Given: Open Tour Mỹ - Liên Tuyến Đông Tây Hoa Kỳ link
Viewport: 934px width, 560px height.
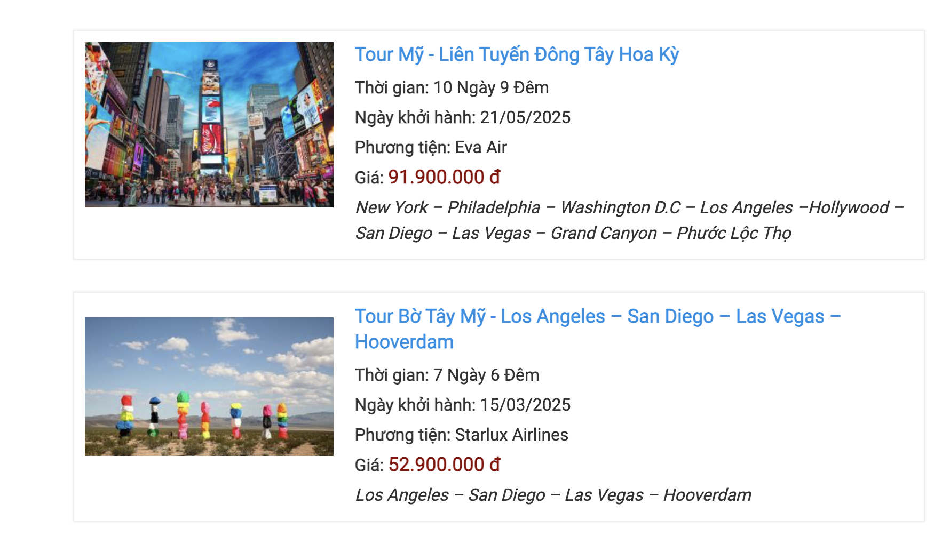Looking at the screenshot, I should click(x=517, y=55).
